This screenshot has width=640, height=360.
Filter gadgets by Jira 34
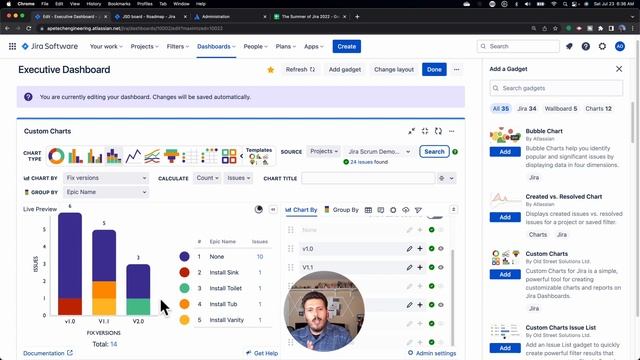[527, 109]
